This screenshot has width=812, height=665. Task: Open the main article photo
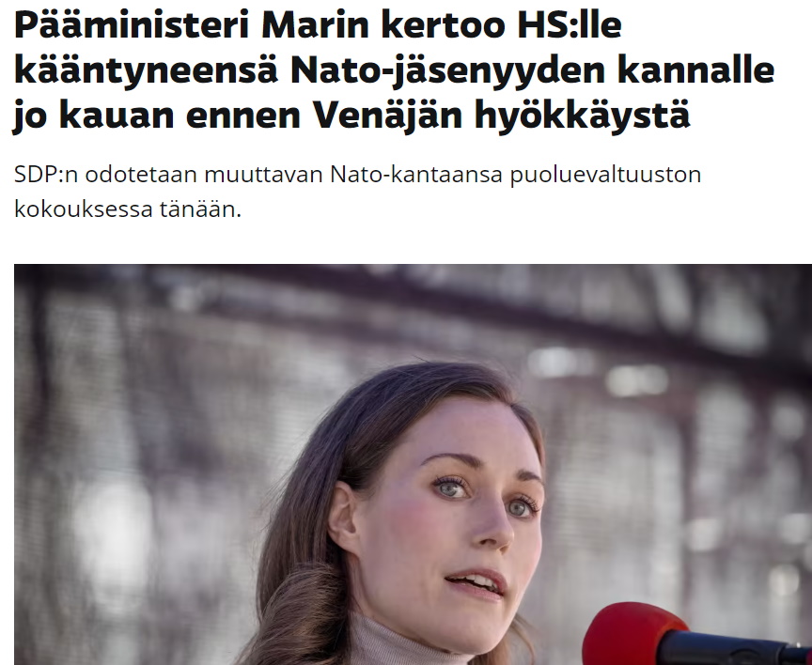413,464
